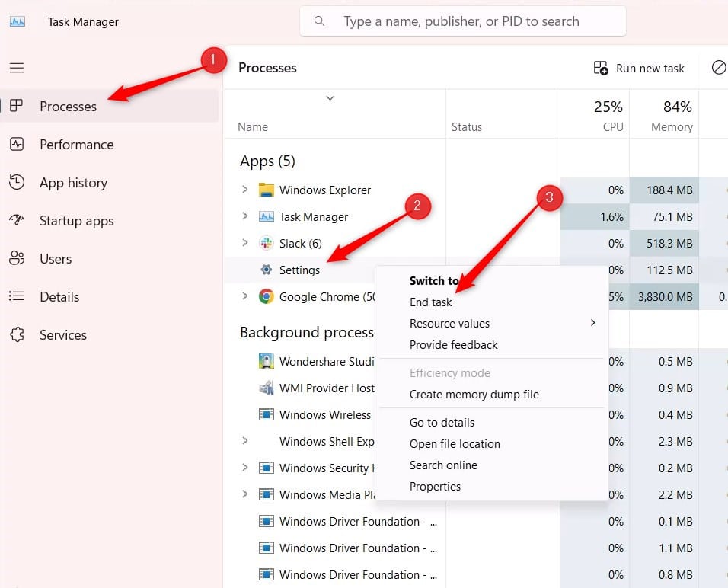Image resolution: width=728 pixels, height=588 pixels.
Task: Focus the name, publisher, or PID search box
Action: [x=462, y=21]
